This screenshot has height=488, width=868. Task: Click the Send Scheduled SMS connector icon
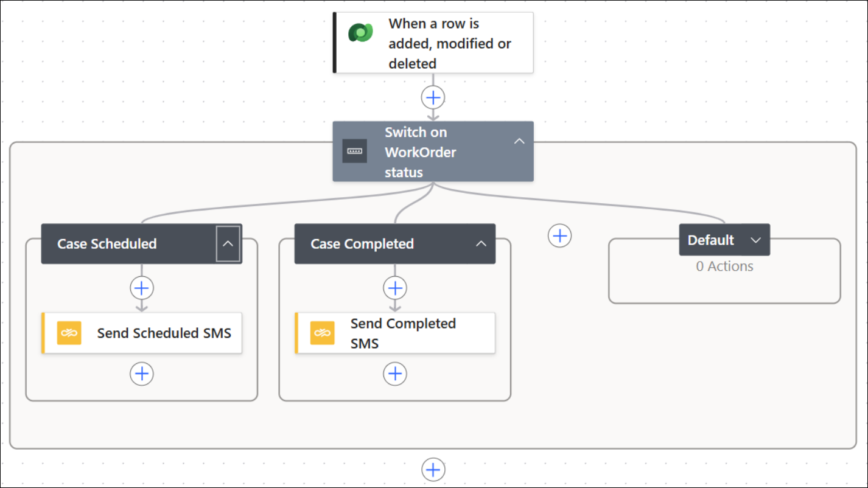(x=69, y=333)
